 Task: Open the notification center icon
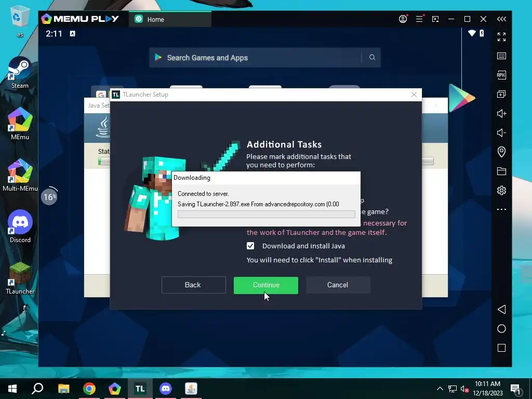click(516, 389)
